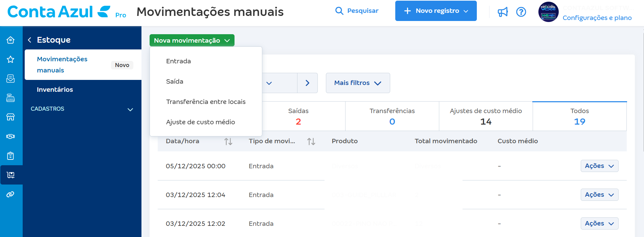Switch to the Transferências tab

point(392,116)
